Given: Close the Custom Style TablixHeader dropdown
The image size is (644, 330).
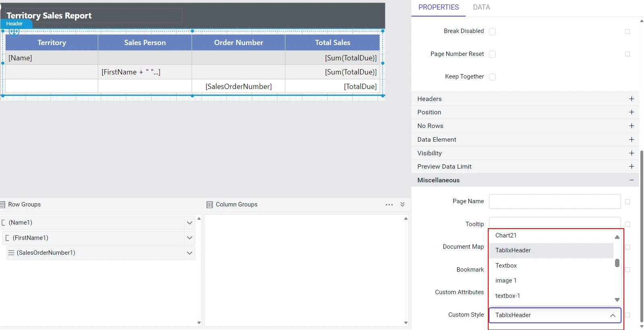Looking at the screenshot, I should (613, 316).
